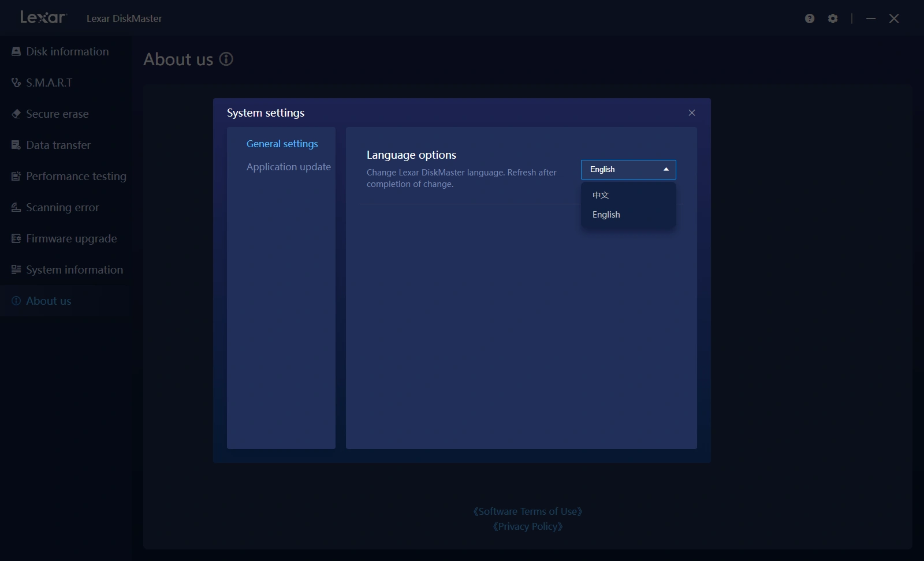Click the System settings dialog title

(x=266, y=113)
